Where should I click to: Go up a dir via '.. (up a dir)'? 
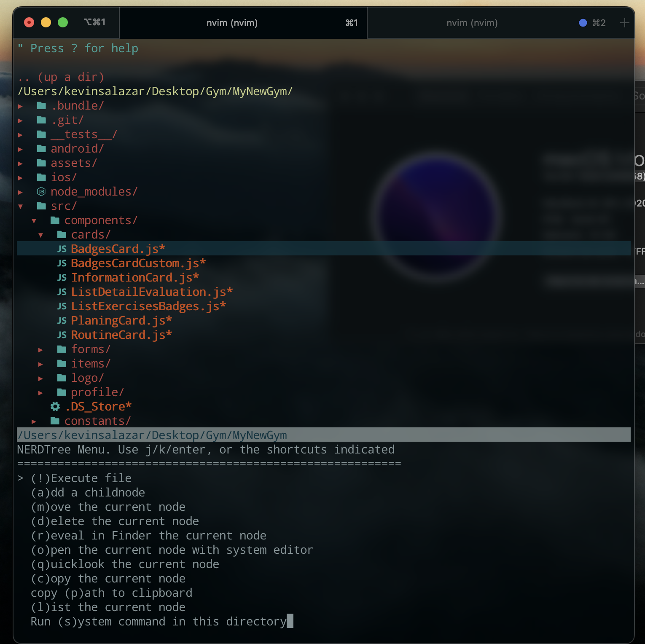pos(61,77)
